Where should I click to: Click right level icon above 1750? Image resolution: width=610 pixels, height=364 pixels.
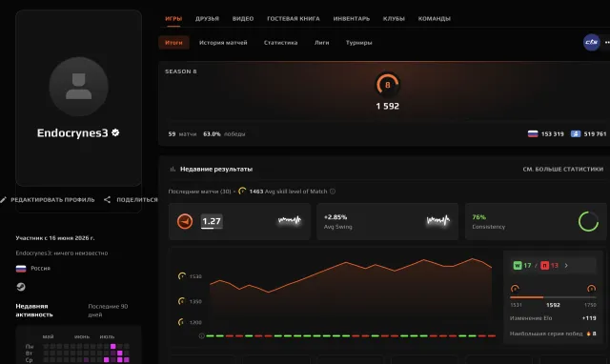click(591, 289)
